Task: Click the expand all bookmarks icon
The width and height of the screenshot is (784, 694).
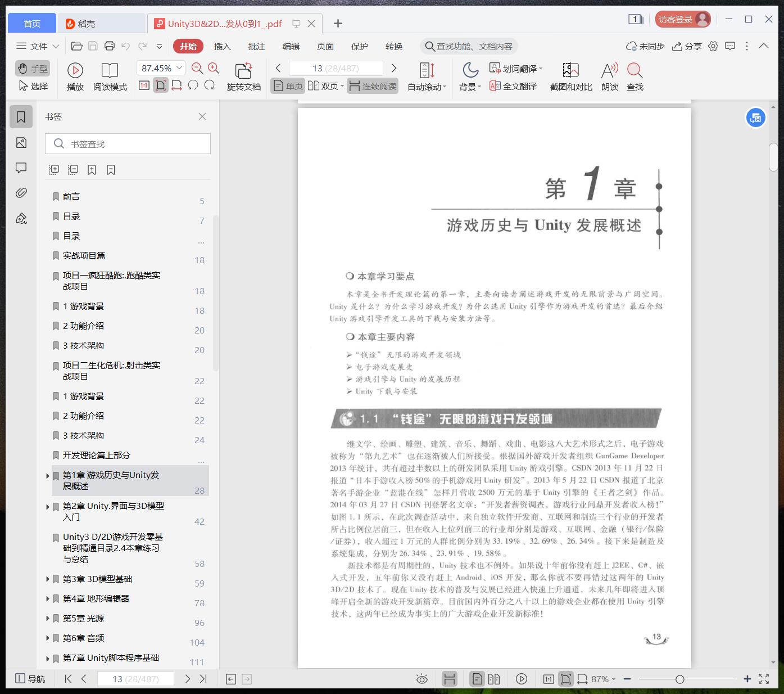Action: pos(54,169)
